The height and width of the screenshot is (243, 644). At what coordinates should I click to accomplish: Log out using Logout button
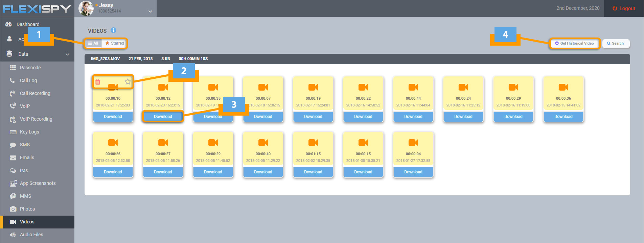coord(624,8)
